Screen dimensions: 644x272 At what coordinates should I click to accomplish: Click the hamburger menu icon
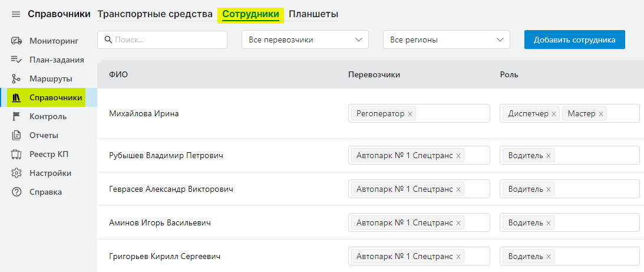pyautogui.click(x=16, y=14)
